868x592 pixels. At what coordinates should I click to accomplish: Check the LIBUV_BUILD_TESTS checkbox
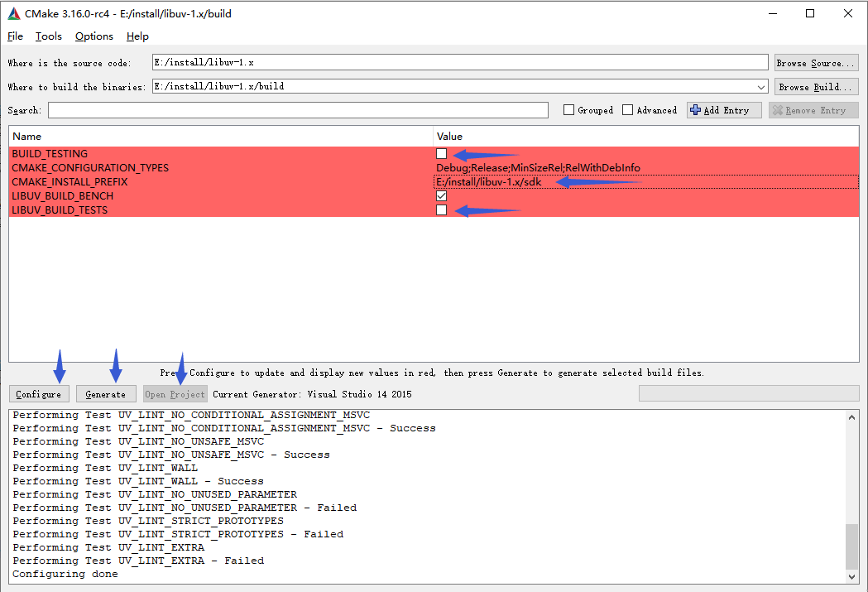(x=441, y=209)
